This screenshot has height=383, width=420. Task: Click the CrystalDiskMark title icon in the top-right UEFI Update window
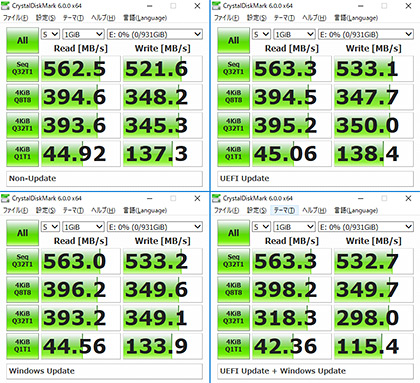(216, 6)
